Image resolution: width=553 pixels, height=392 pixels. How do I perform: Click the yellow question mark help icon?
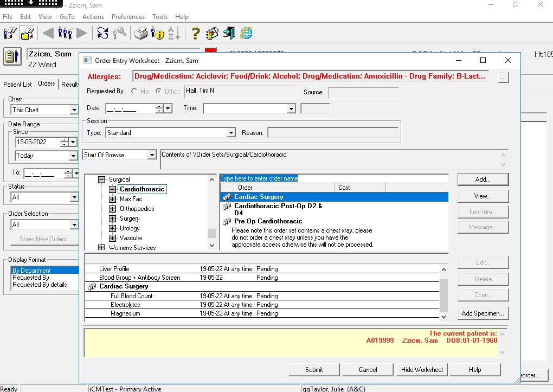[x=195, y=33]
